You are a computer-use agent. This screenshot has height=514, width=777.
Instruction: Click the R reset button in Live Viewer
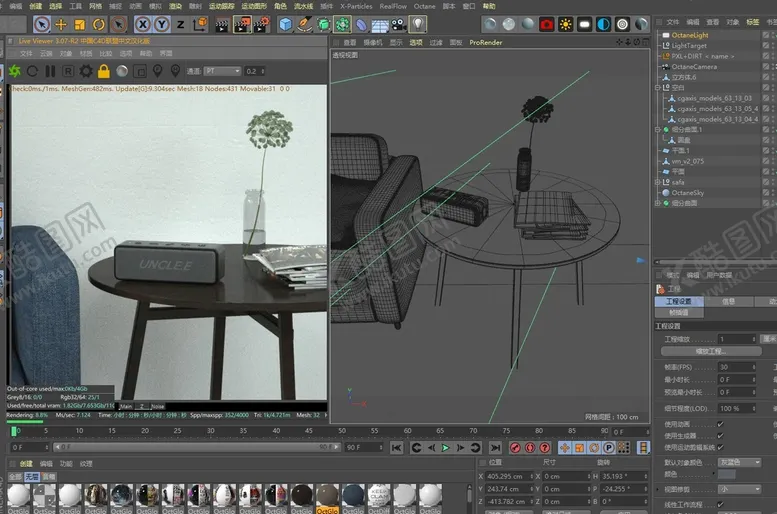click(x=68, y=71)
